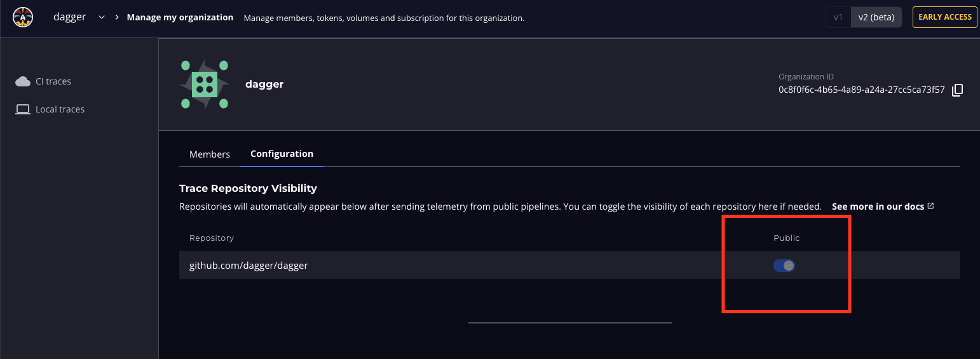Click the external link icon after docs link
This screenshot has height=359, width=980.
[931, 207]
